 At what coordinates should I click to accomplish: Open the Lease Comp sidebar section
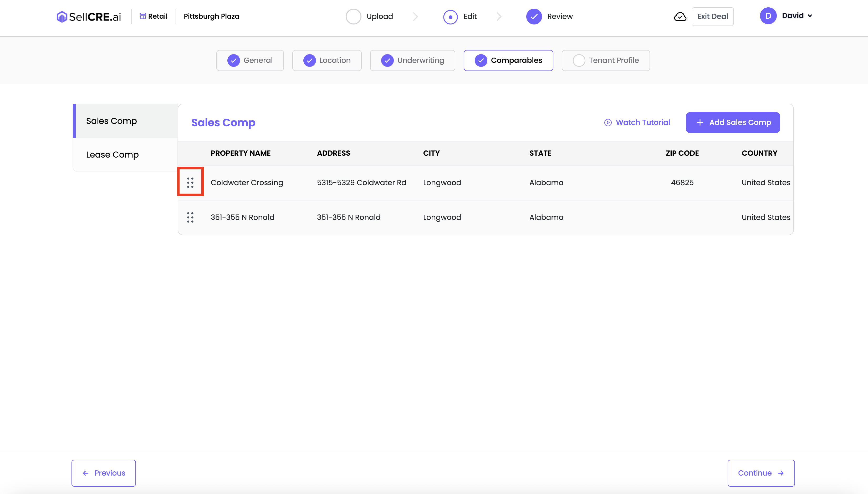pos(112,155)
